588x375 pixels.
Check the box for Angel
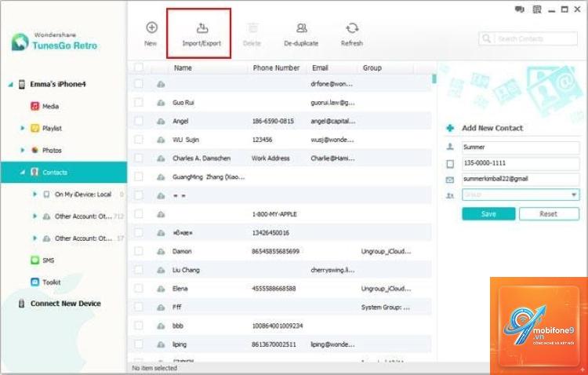tap(139, 121)
